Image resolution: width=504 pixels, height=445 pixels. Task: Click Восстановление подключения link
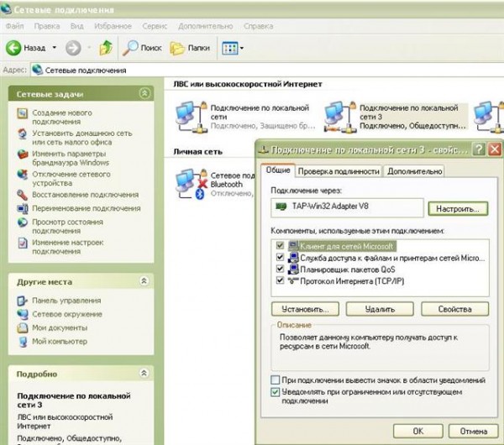point(85,195)
